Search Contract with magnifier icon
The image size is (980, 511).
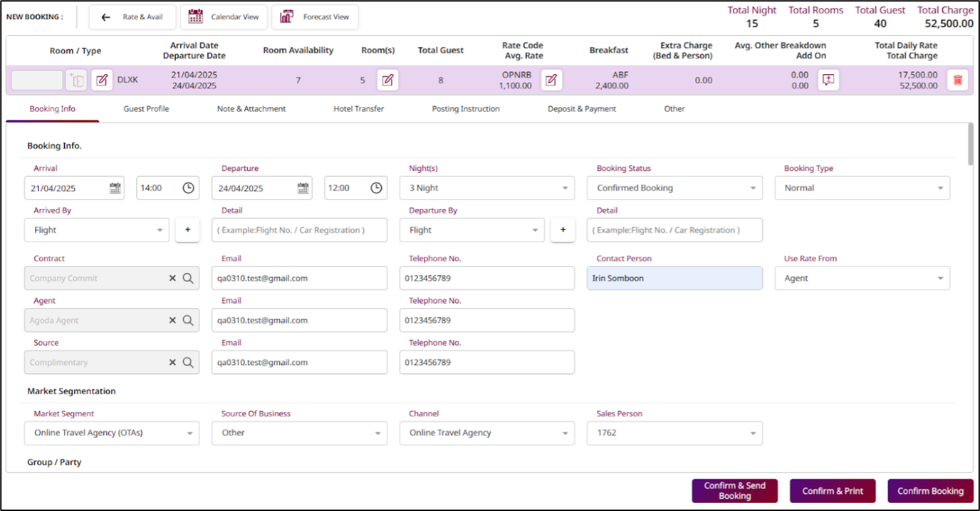(188, 279)
